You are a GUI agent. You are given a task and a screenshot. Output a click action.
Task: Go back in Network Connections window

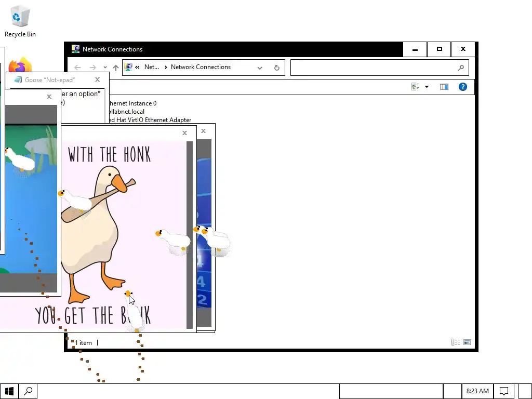click(x=77, y=68)
